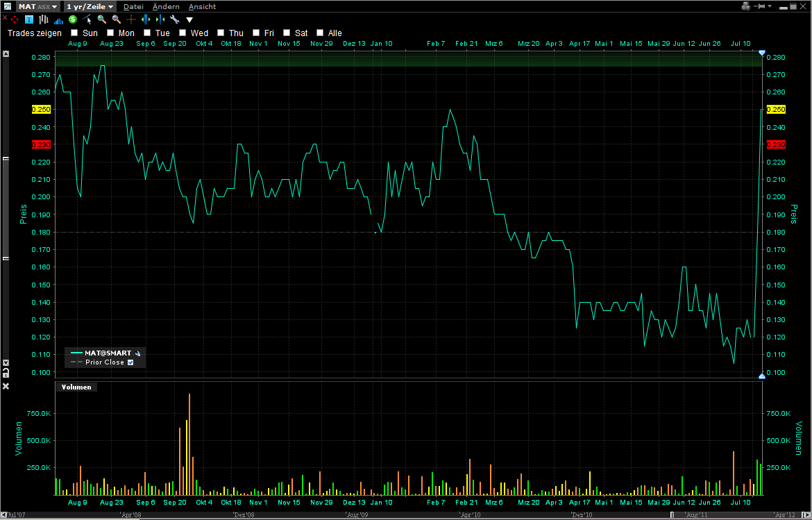Screen dimensions: 812x520
Task: Click the Trades zeigen label
Action: (x=34, y=33)
